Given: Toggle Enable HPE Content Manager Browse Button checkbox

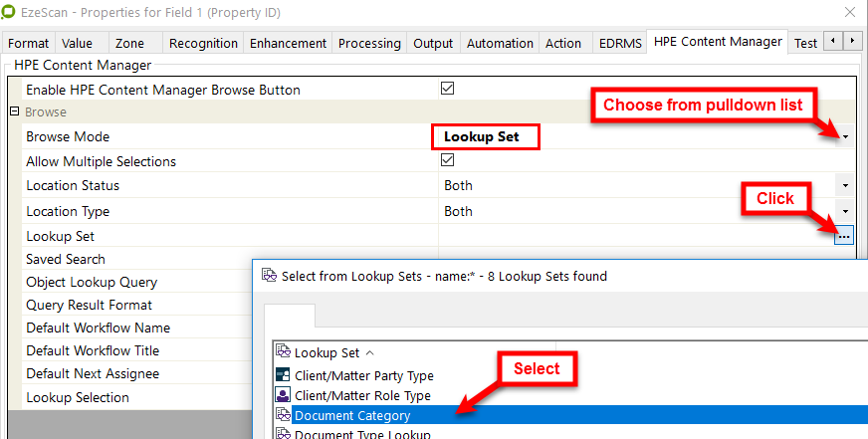Looking at the screenshot, I should 447,90.
